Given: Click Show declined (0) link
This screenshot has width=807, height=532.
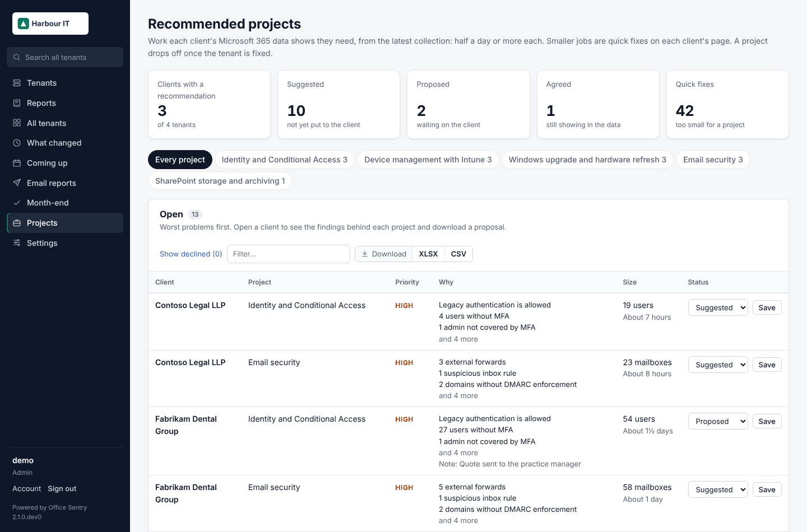Looking at the screenshot, I should pyautogui.click(x=191, y=254).
